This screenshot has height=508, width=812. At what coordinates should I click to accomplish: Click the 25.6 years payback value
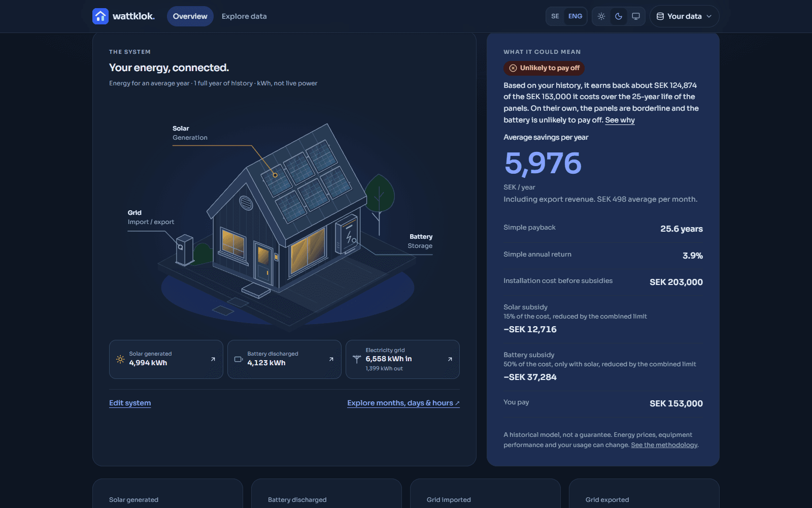682,229
